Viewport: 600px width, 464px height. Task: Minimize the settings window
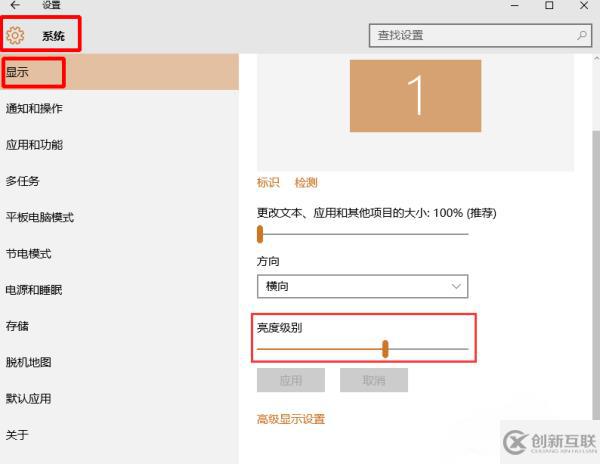click(x=515, y=5)
